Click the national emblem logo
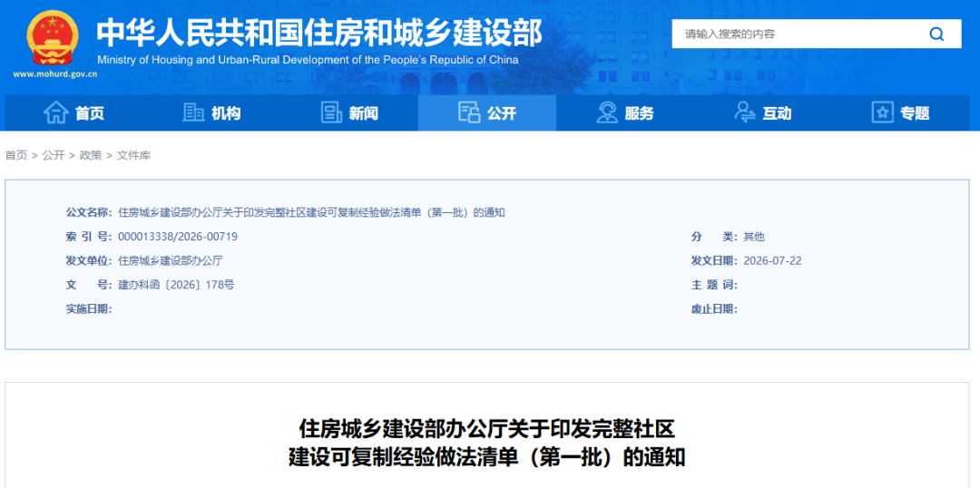The width and height of the screenshot is (980, 488). click(x=53, y=37)
